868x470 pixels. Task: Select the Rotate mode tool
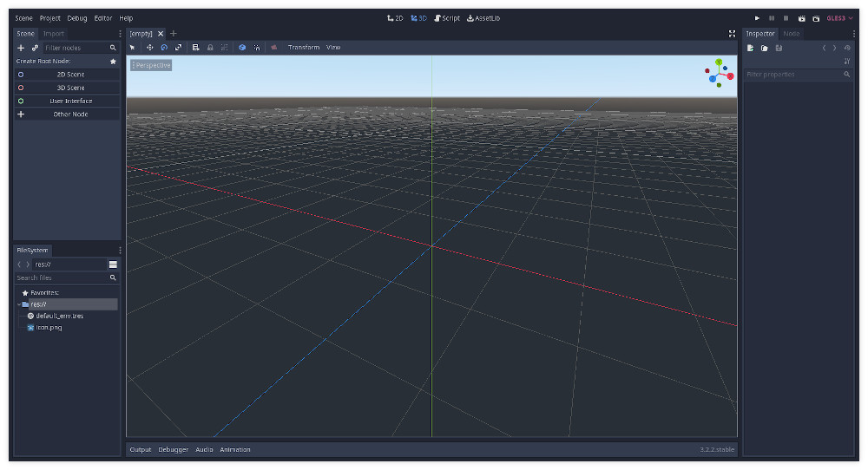pos(164,48)
